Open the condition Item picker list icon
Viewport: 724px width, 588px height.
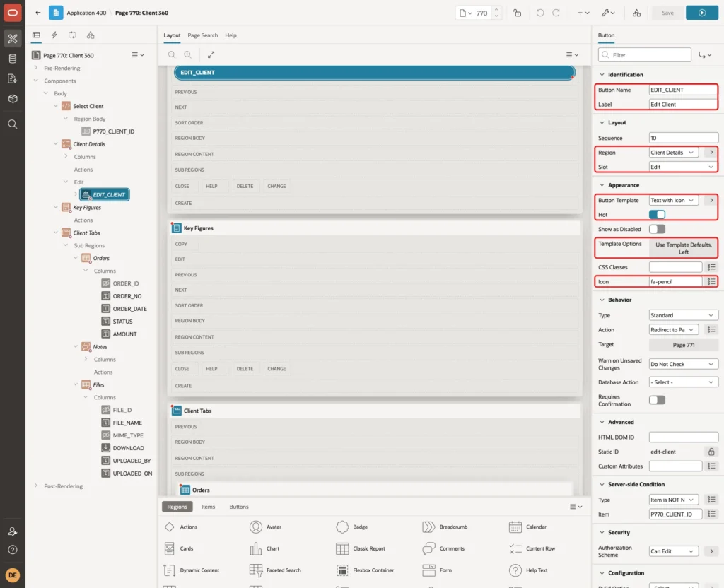tap(711, 514)
